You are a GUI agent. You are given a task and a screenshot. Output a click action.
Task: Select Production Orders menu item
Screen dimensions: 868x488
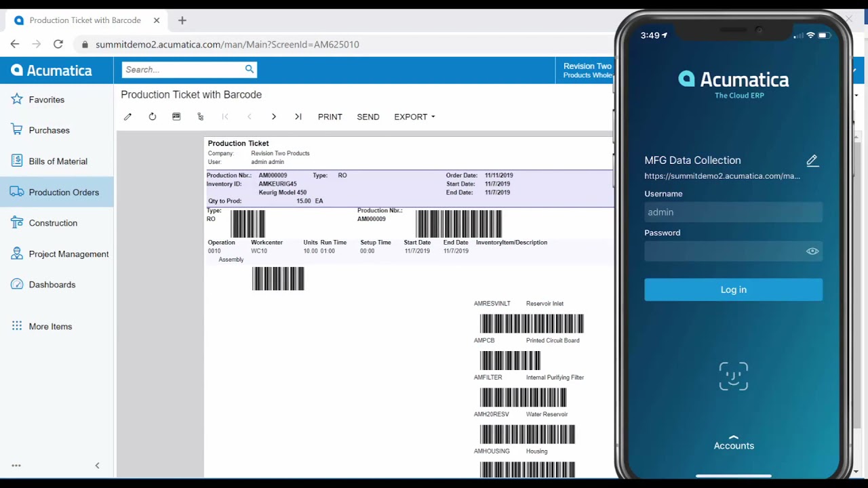point(57,192)
